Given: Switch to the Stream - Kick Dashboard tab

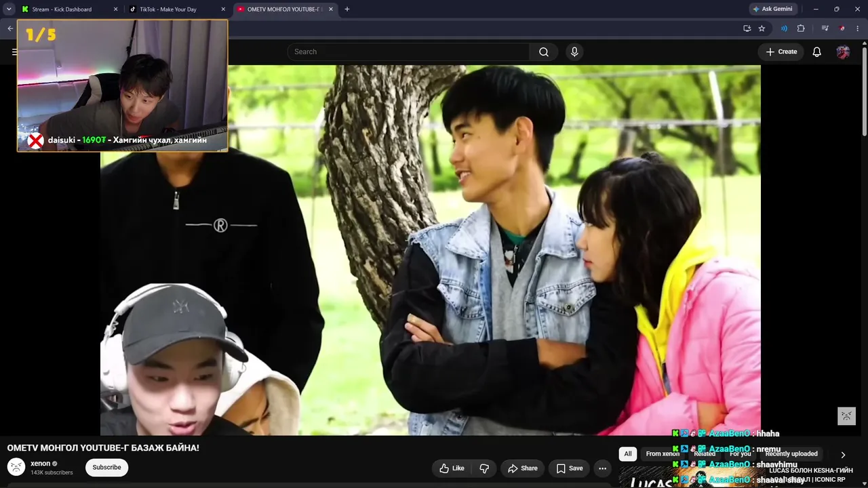Looking at the screenshot, I should coord(62,9).
